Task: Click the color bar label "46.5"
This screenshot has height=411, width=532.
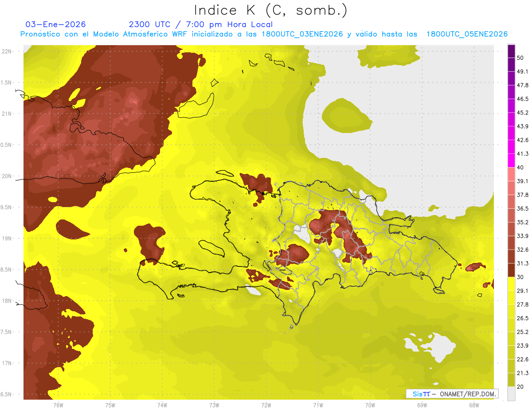Action: click(x=523, y=99)
